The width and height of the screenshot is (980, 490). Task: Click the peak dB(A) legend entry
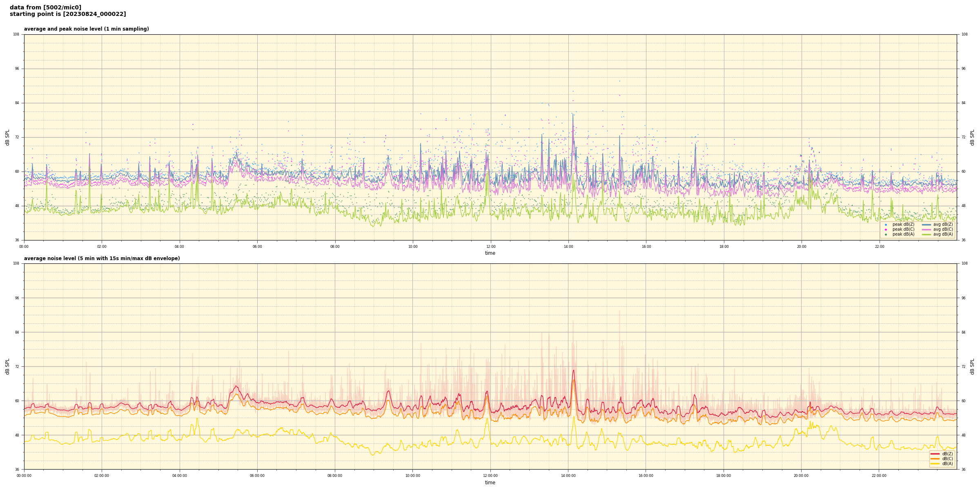(886, 234)
